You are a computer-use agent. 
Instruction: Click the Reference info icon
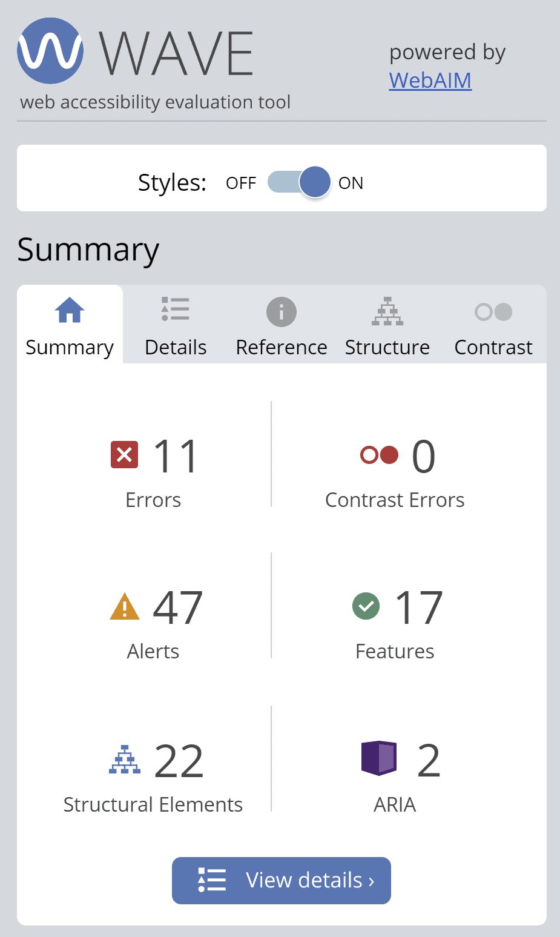click(x=282, y=312)
